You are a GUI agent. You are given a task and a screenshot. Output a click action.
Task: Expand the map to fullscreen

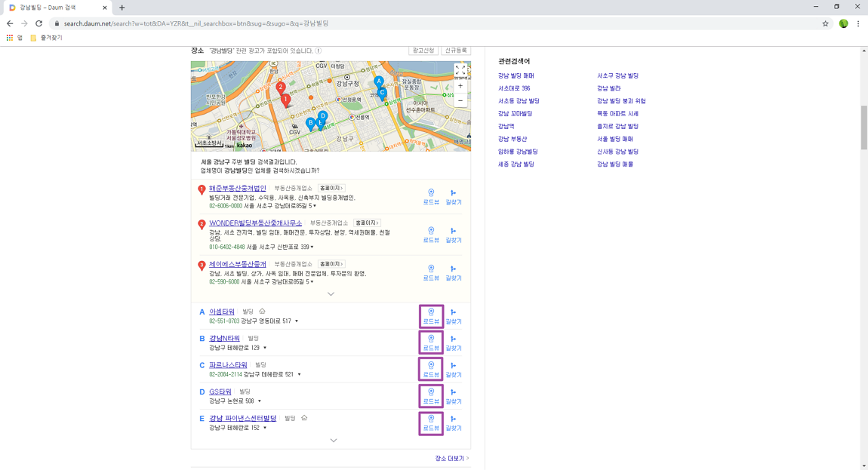(460, 70)
